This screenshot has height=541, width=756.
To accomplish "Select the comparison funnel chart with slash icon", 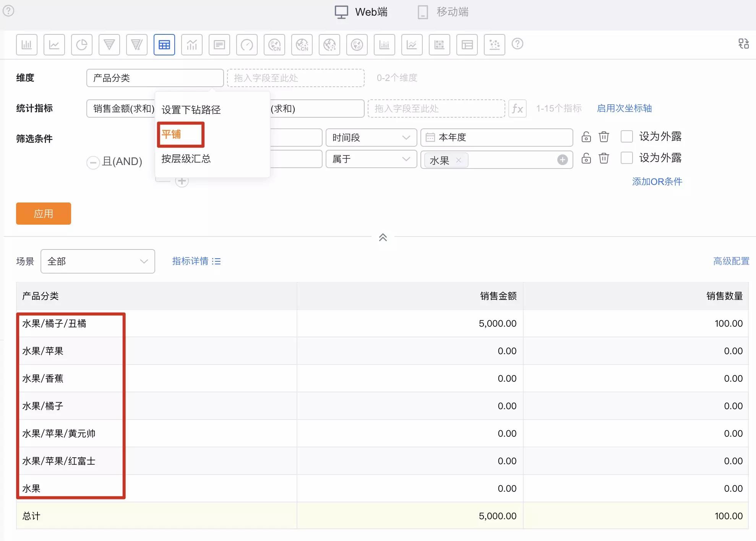I will click(137, 45).
